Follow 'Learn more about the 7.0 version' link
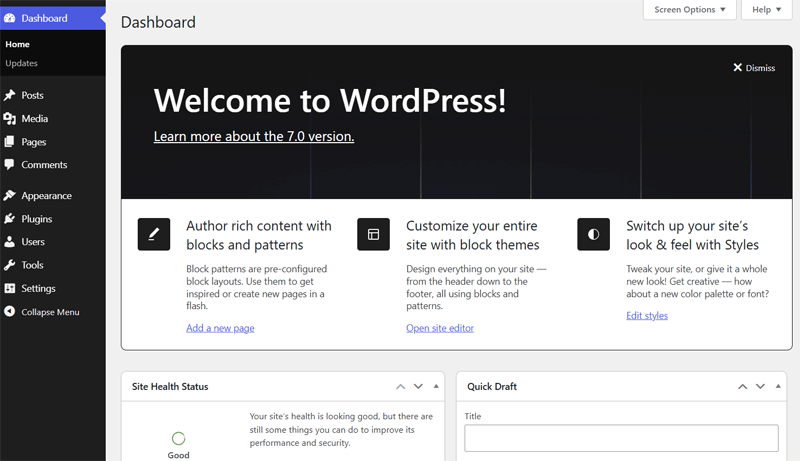 pos(254,137)
